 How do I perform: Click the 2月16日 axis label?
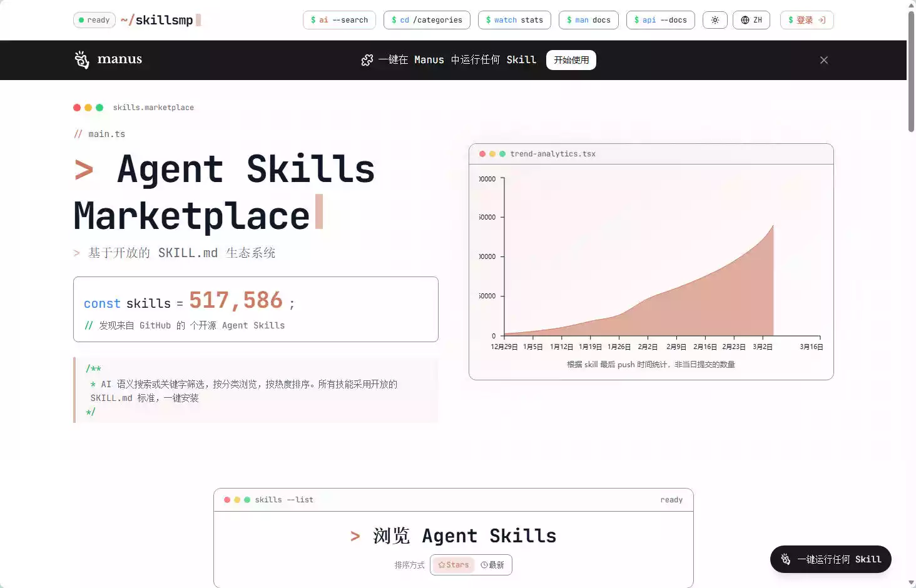click(705, 347)
